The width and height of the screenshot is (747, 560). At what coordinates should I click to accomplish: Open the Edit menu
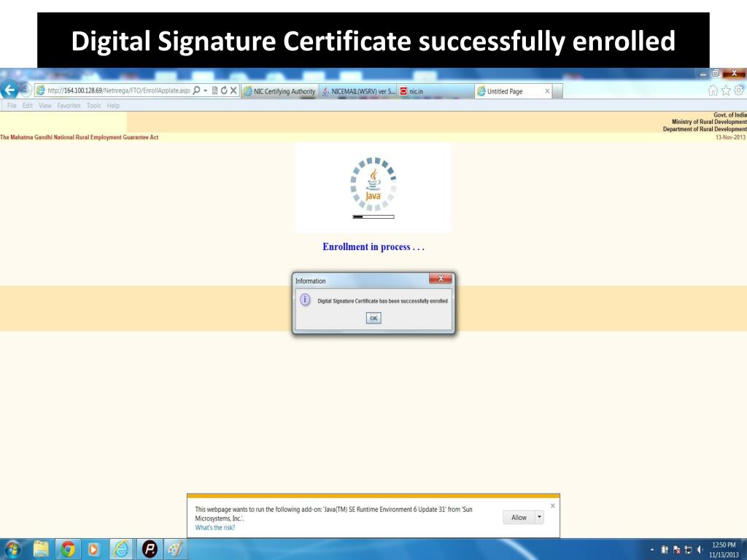click(x=28, y=106)
